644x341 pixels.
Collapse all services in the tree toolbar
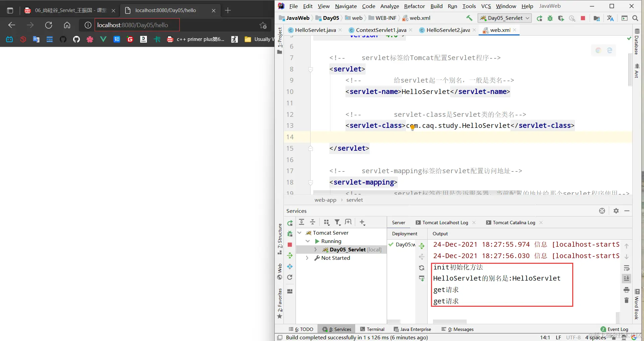pyautogui.click(x=313, y=222)
